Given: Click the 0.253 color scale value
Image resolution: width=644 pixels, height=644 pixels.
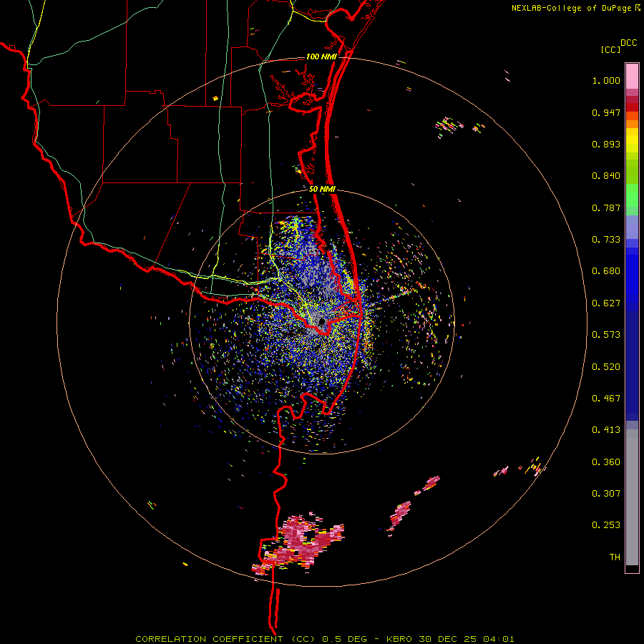Looking at the screenshot, I should (x=606, y=525).
